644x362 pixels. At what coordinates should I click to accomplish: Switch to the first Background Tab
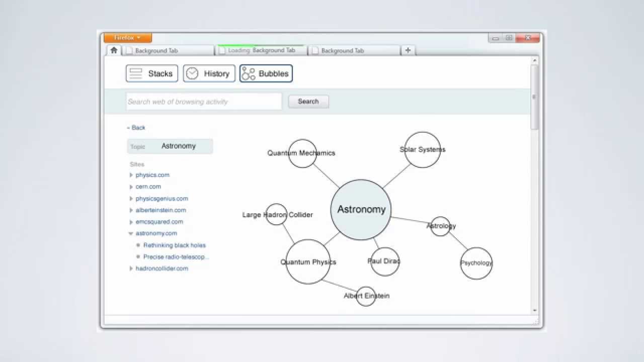point(168,50)
